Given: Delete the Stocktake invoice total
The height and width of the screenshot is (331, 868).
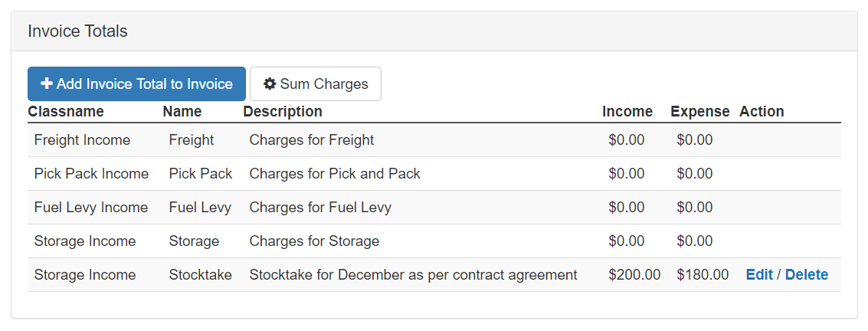Looking at the screenshot, I should coord(806,275).
